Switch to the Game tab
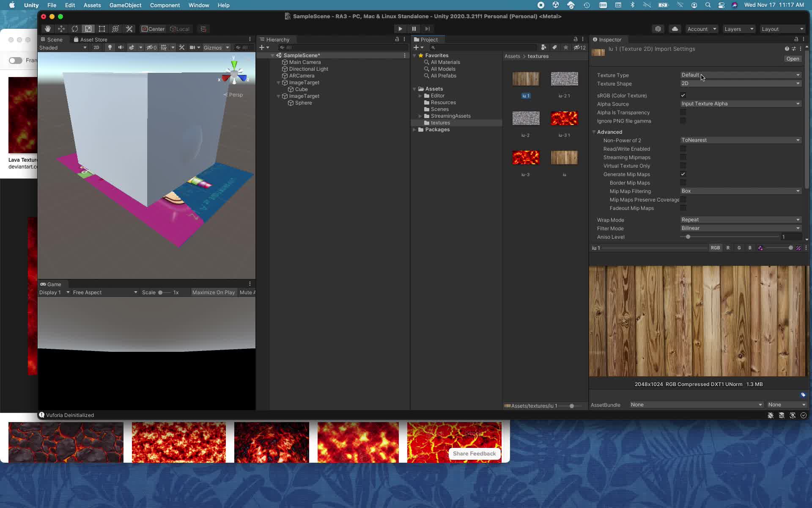Viewport: 812px width, 508px height. (51, 284)
